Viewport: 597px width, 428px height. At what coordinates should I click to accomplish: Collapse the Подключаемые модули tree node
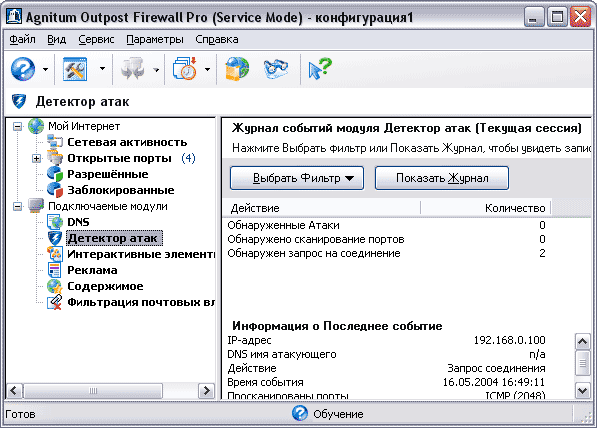18,206
